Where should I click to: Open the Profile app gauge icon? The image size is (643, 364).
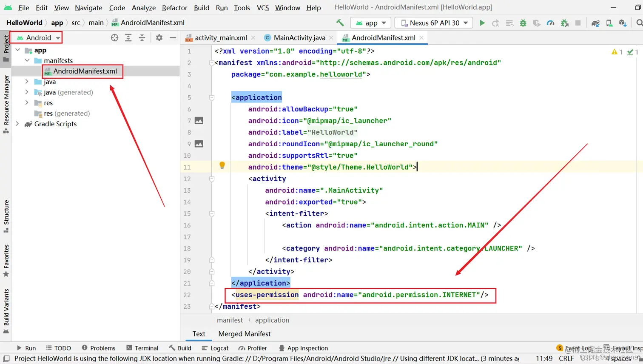click(x=551, y=23)
